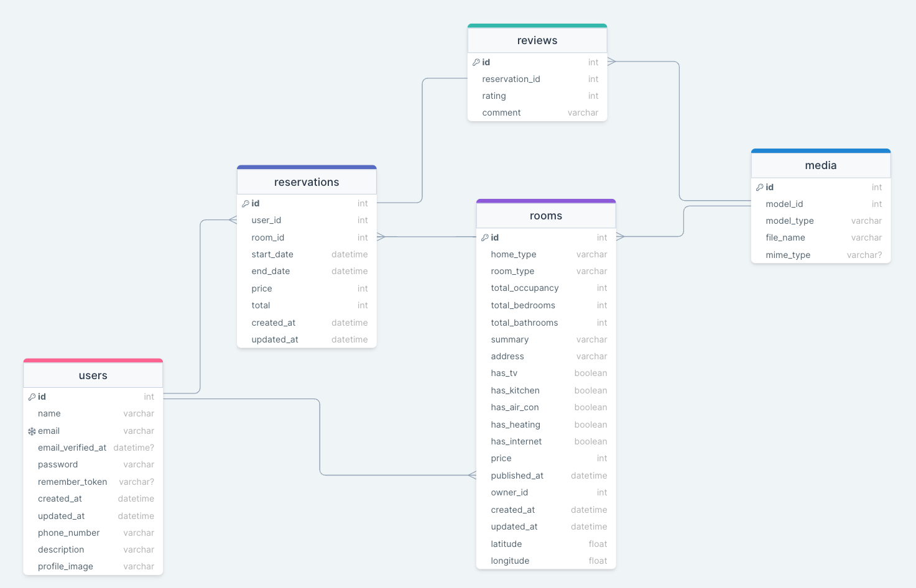Select the reservations table title

pos(306,182)
